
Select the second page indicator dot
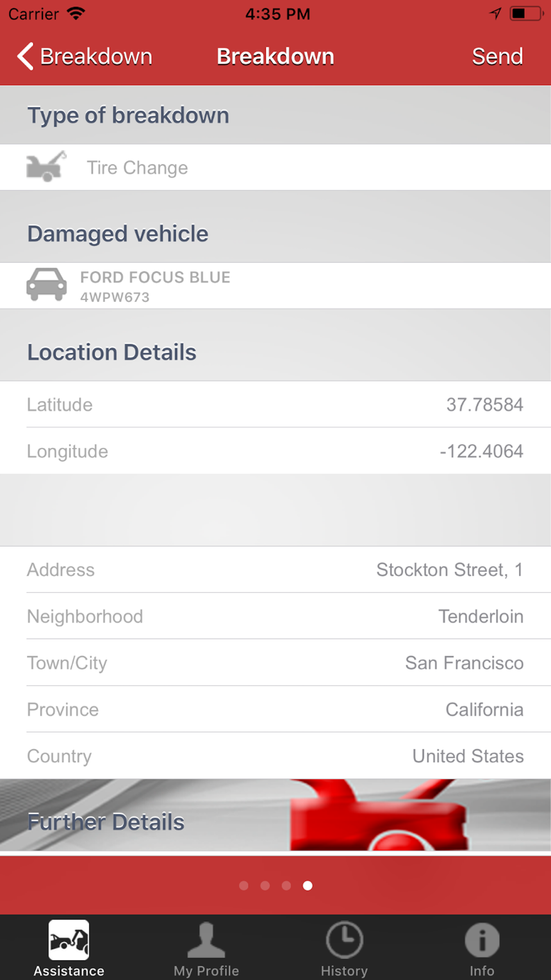tap(265, 885)
